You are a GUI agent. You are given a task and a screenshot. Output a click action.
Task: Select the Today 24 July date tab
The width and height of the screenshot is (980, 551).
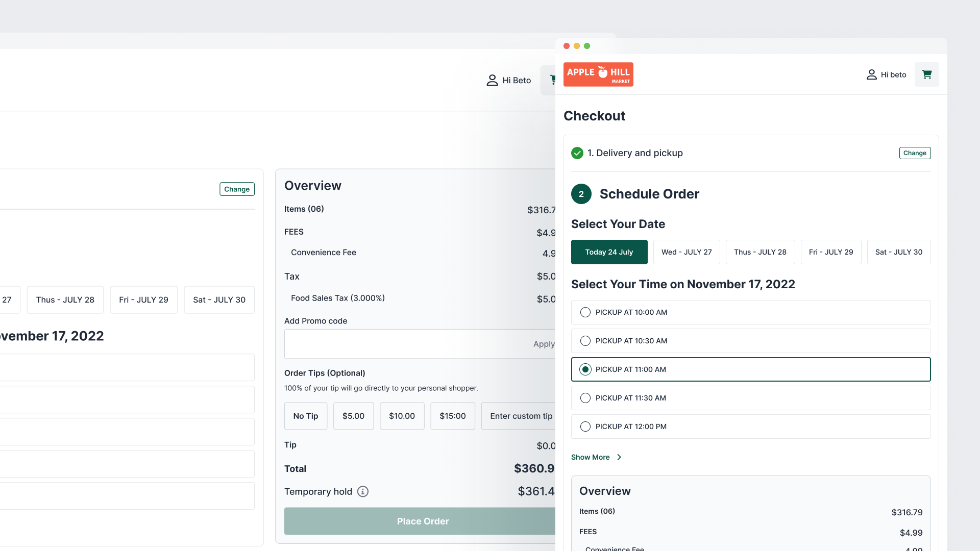(609, 252)
